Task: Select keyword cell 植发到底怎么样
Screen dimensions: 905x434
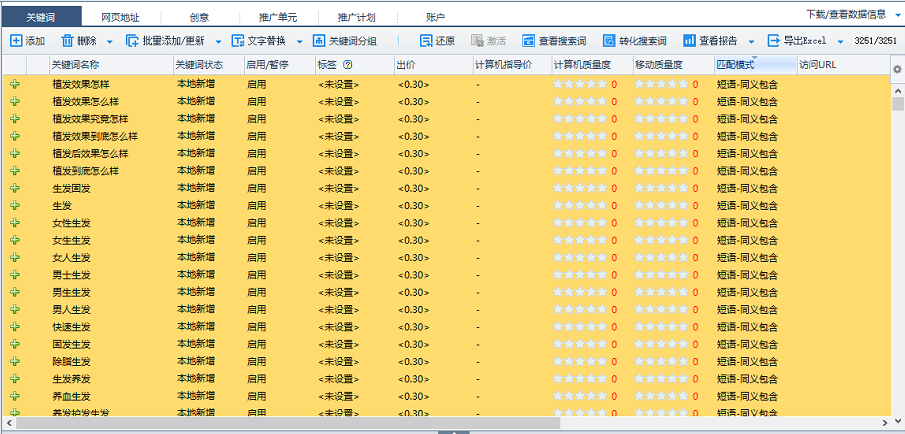Action: [x=85, y=171]
